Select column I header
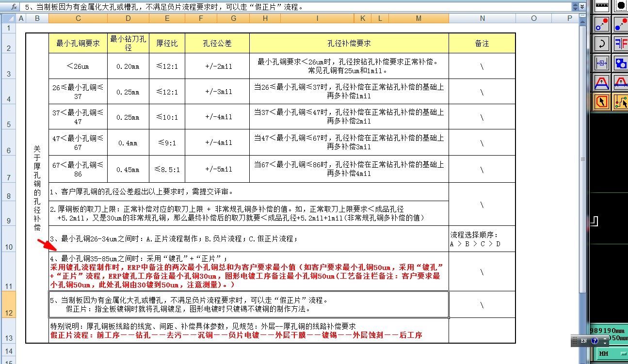 pyautogui.click(x=317, y=18)
